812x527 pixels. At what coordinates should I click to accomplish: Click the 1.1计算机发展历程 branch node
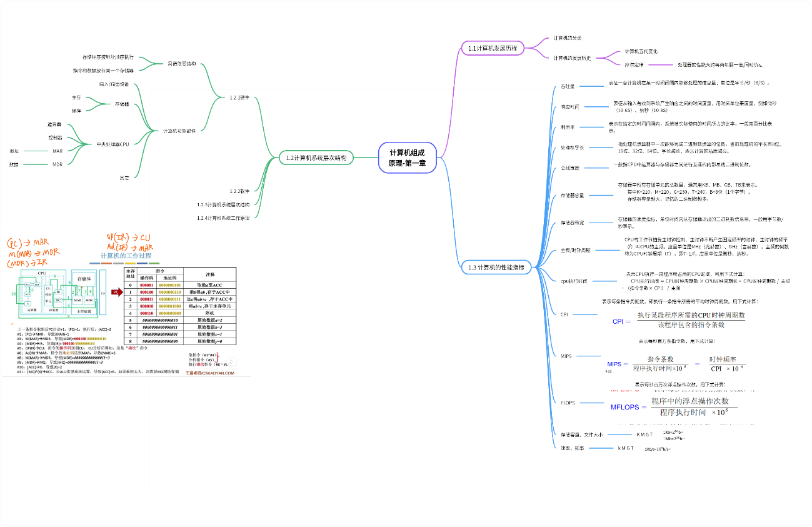[493, 48]
